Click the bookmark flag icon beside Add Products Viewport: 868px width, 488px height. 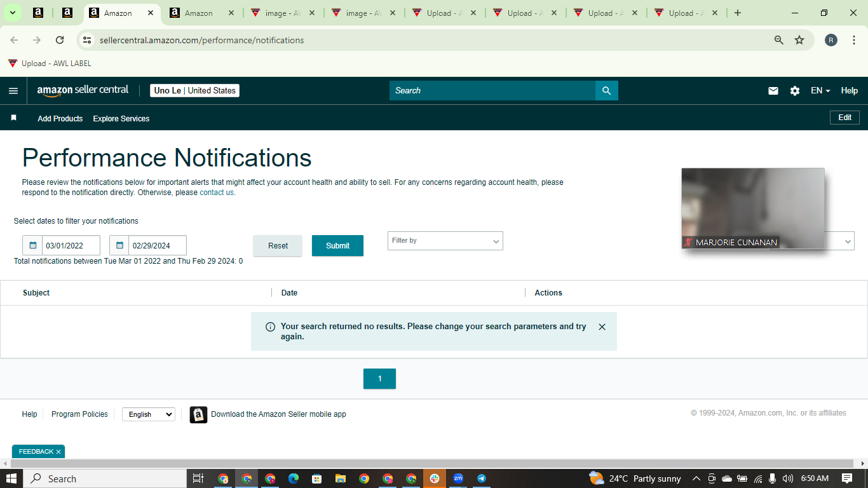coord(13,118)
